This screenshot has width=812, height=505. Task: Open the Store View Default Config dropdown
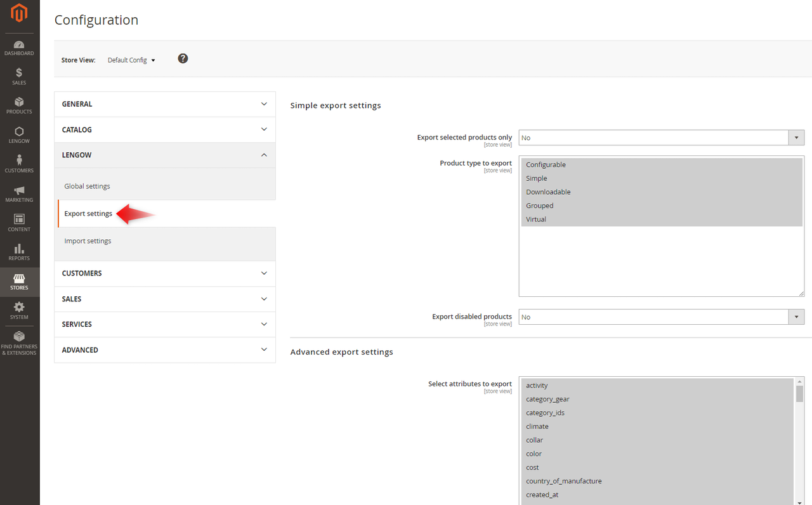pyautogui.click(x=131, y=60)
